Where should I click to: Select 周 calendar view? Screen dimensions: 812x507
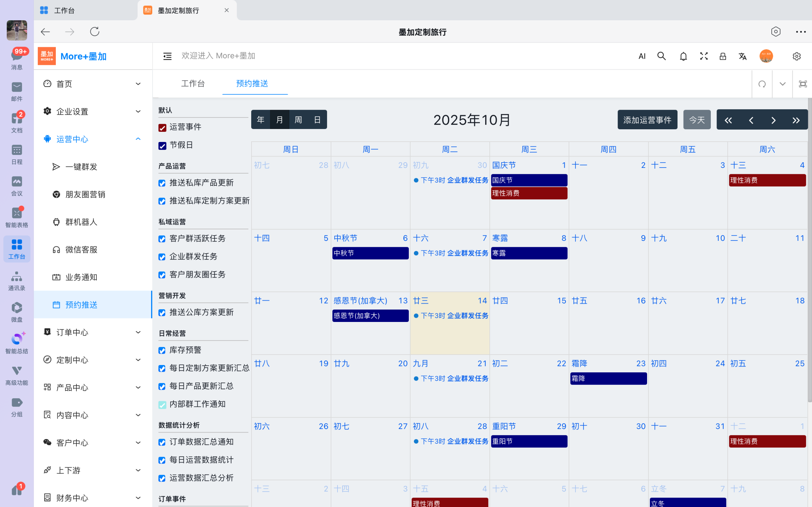coord(298,120)
